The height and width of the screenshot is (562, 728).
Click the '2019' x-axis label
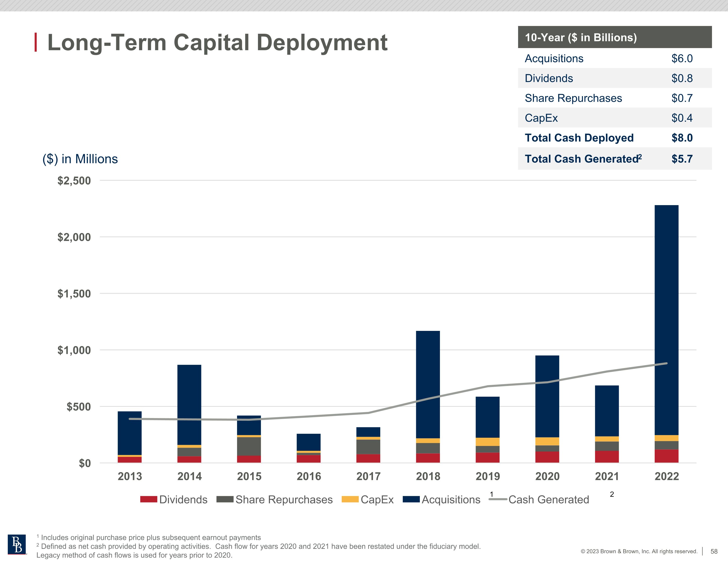click(x=488, y=476)
